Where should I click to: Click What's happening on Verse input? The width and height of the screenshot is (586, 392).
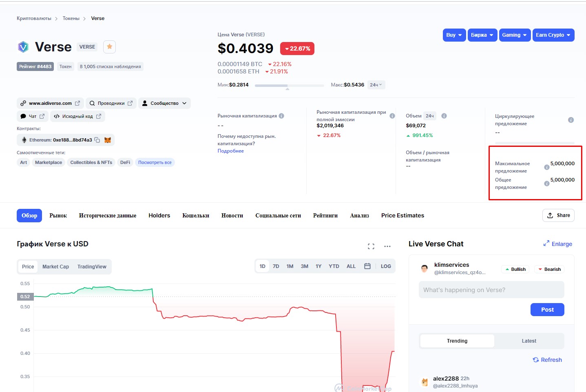491,290
